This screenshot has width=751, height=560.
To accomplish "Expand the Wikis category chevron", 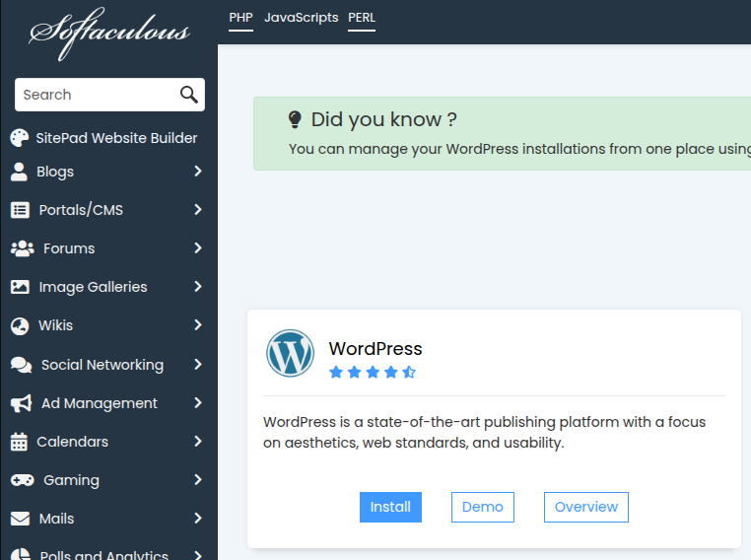I will (198, 325).
